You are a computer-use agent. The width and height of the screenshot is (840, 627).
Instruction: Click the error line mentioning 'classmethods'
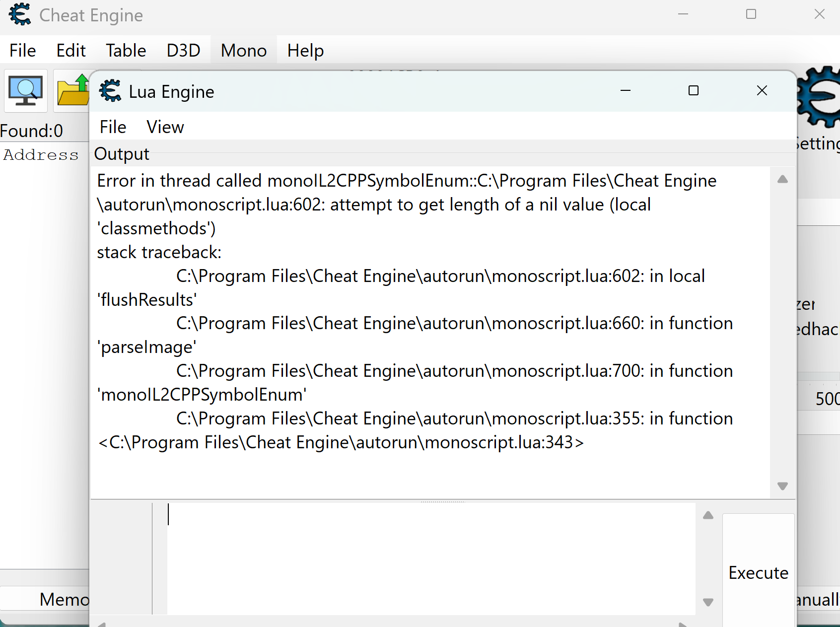tap(156, 228)
